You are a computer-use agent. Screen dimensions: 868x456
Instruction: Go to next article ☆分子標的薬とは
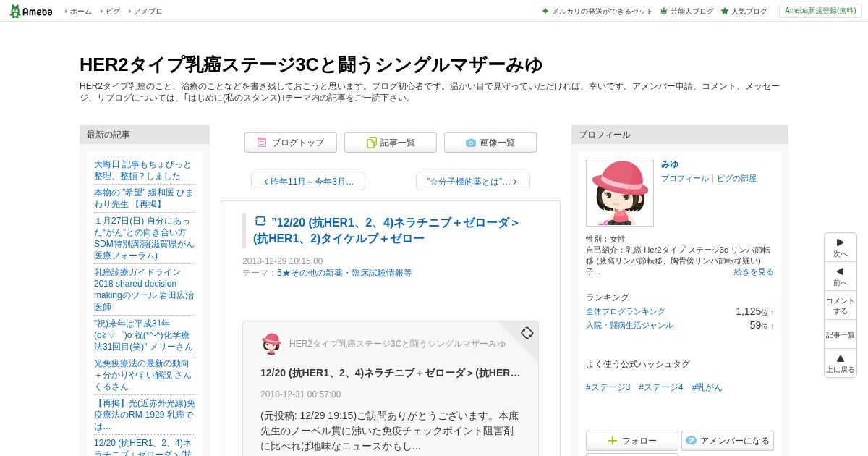[473, 181]
